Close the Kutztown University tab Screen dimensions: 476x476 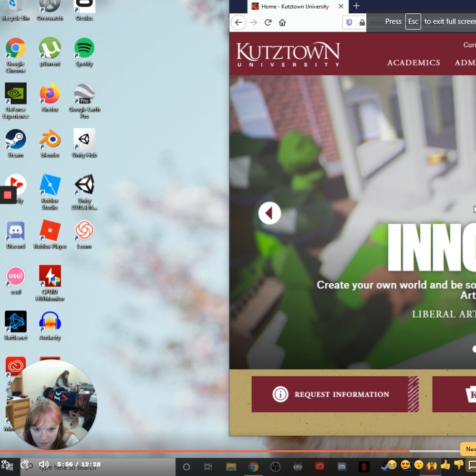341,6
